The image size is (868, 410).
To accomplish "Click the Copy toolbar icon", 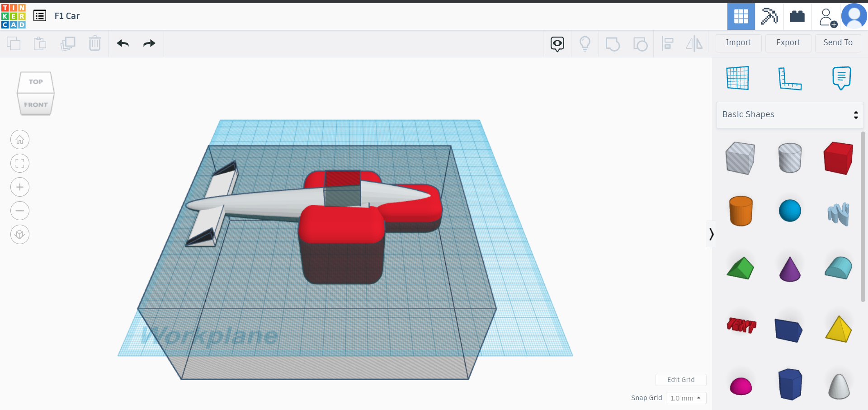I will pyautogui.click(x=14, y=43).
